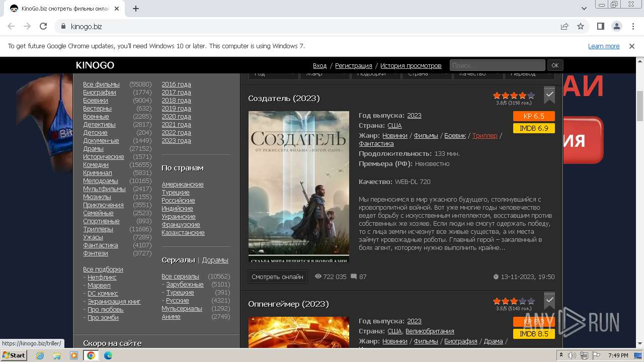Focus the Поиск search field
Screen dimensions: 644x362
coord(497,65)
